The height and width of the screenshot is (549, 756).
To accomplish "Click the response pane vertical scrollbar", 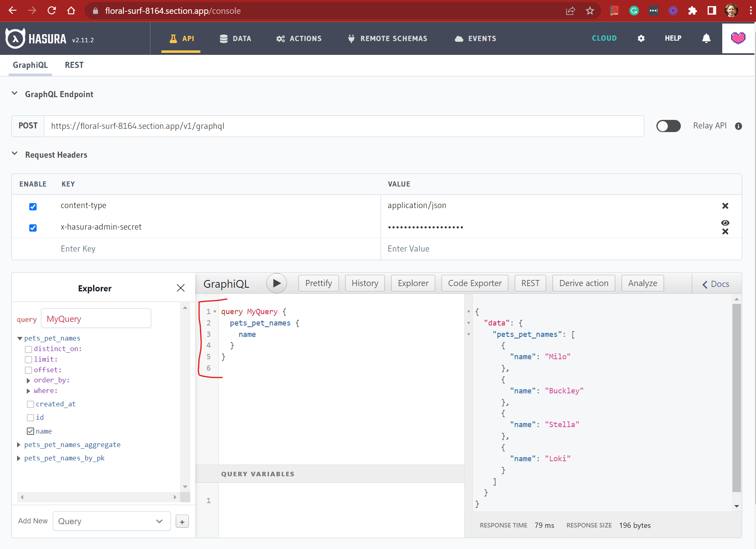I will coord(736,398).
